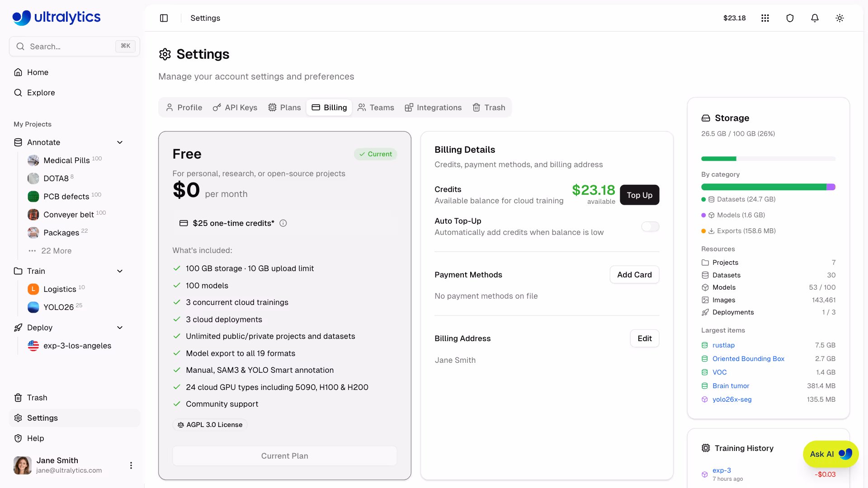
Task: Click the AGPL 3.0 License badge
Action: point(210,425)
